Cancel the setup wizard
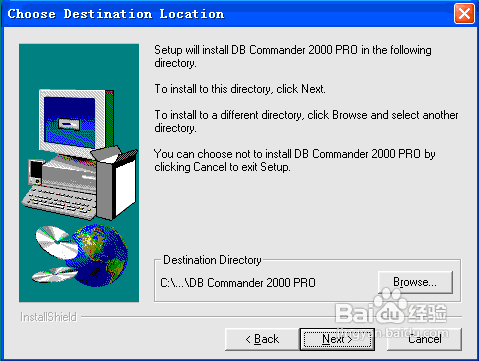 424,339
